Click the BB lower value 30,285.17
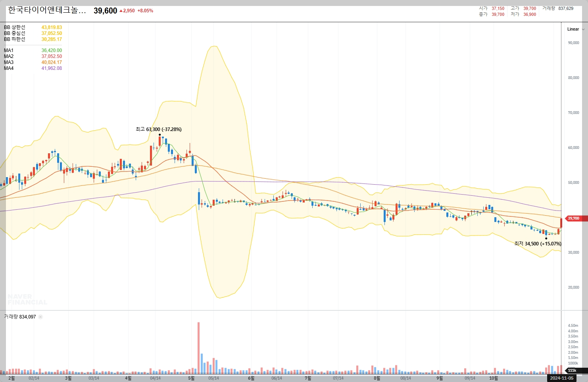 click(x=52, y=39)
